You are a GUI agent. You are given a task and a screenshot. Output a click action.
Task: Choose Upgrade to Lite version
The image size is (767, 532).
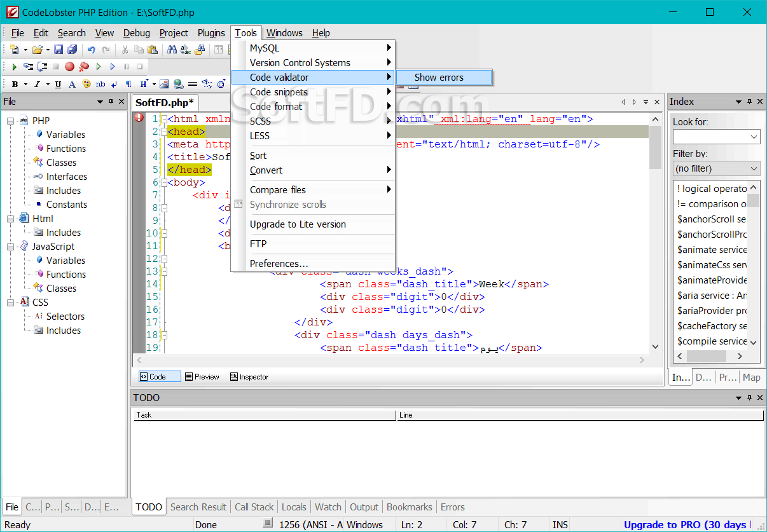[x=313, y=224]
